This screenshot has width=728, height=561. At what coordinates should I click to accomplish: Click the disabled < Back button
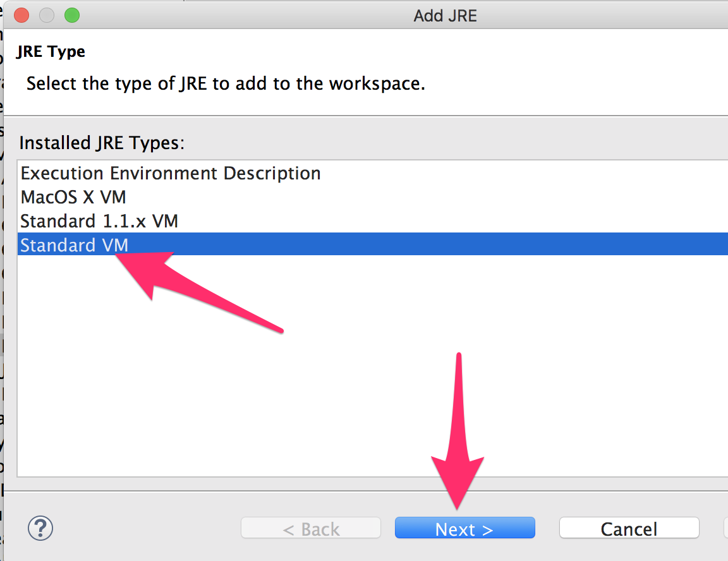[311, 529]
